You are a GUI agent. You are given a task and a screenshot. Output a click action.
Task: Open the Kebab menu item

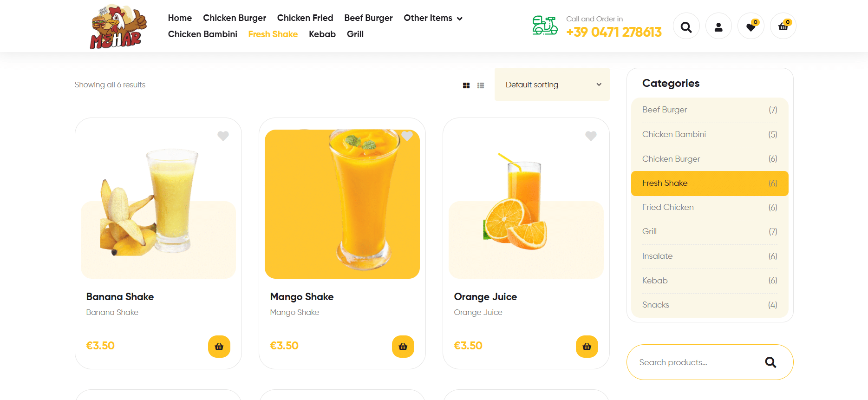(322, 34)
